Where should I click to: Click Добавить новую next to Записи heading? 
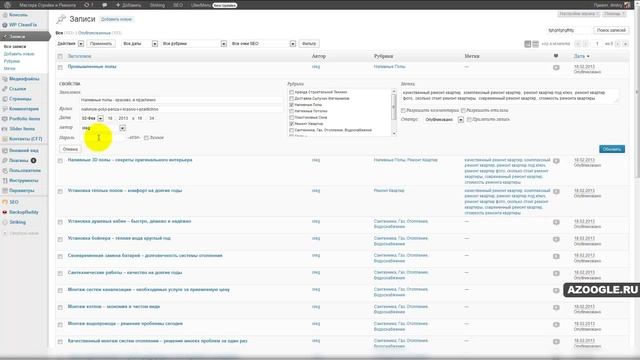tap(116, 19)
